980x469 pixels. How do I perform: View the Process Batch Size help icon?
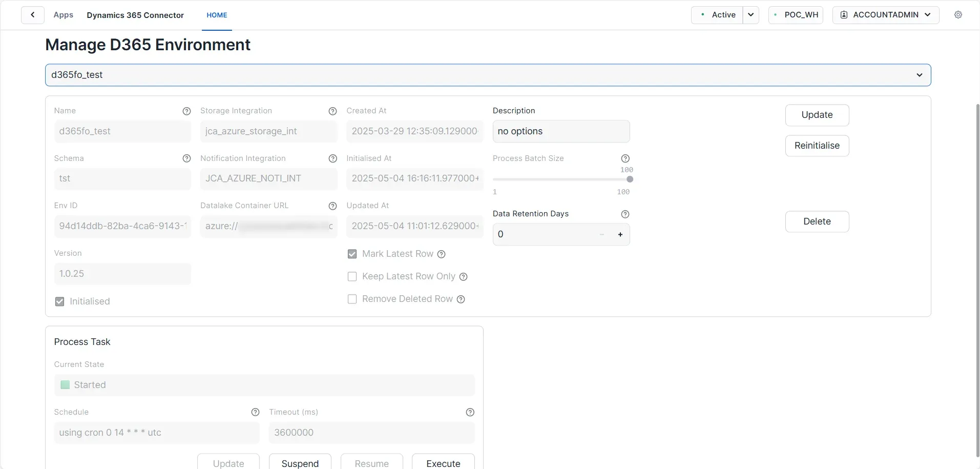[x=625, y=158]
